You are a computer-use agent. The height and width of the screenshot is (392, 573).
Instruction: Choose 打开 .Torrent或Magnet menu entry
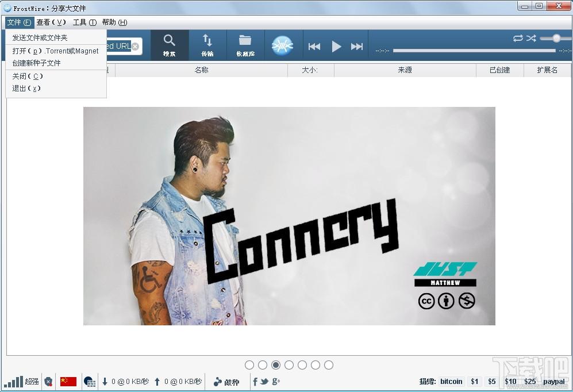[x=56, y=51]
